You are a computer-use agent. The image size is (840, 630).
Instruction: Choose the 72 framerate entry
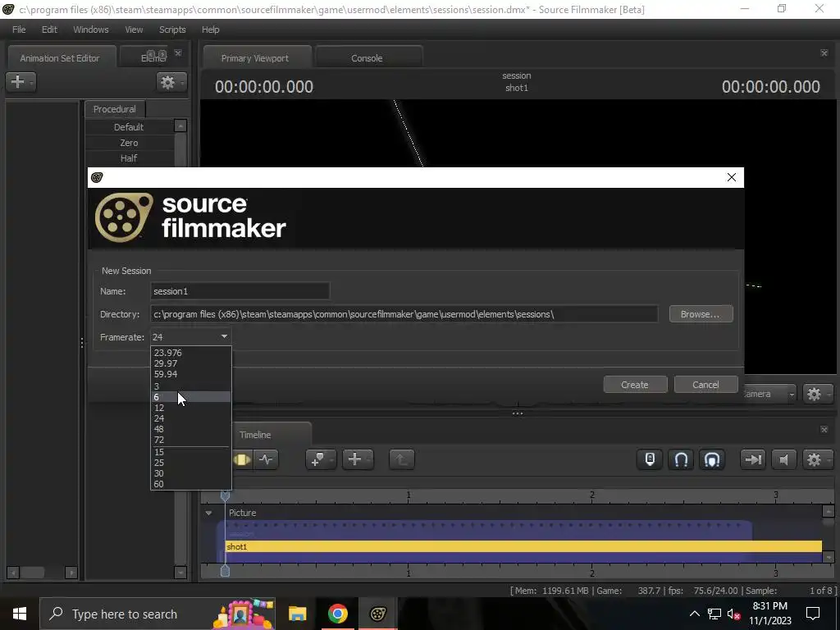coord(190,440)
